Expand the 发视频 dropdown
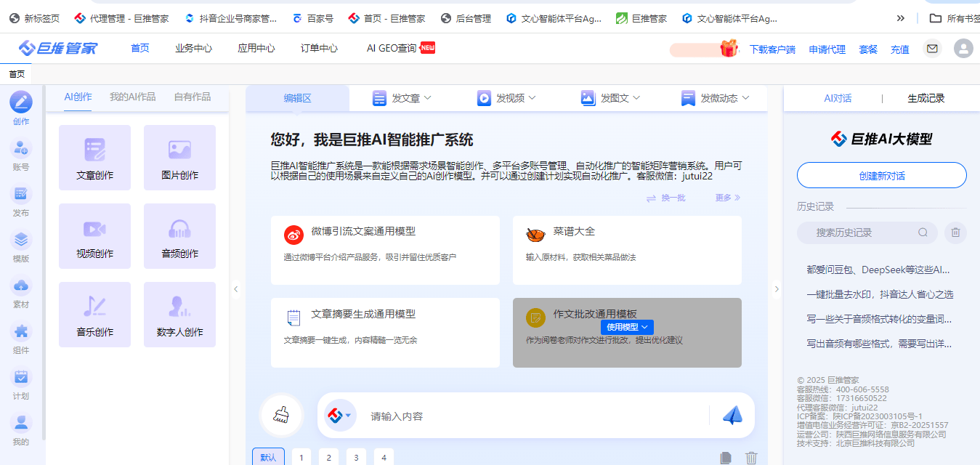Viewport: 980px width, 465px height. click(x=506, y=98)
